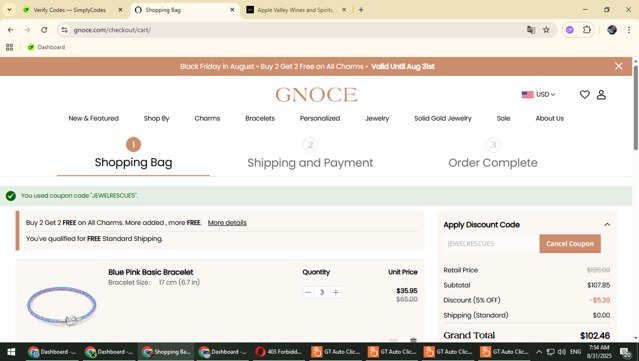Go back to the previous page
The width and height of the screenshot is (639, 361).
pos(11,30)
